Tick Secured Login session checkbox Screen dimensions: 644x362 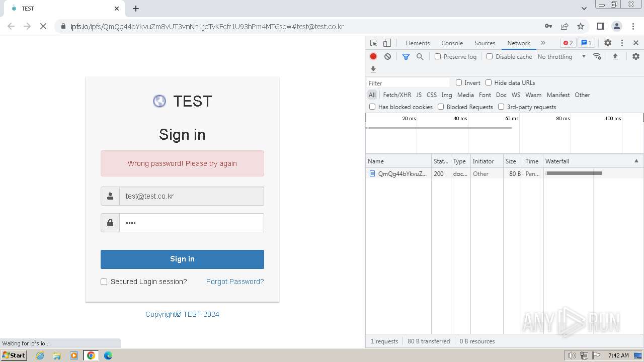click(104, 282)
